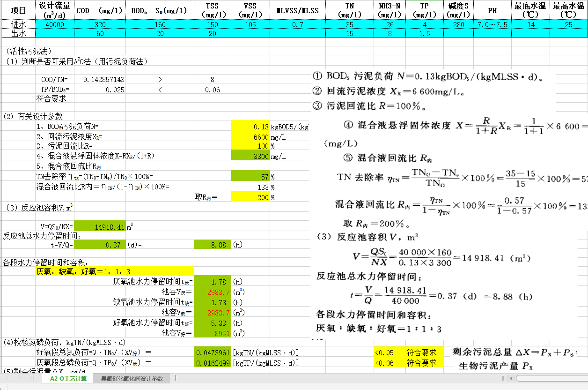Select the influent COD cell 320

click(x=100, y=24)
